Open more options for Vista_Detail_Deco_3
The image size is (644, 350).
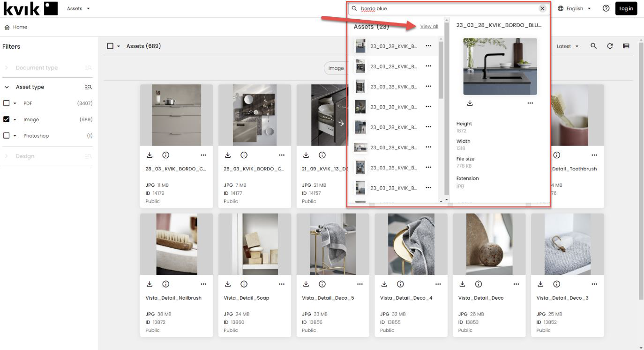click(x=594, y=284)
